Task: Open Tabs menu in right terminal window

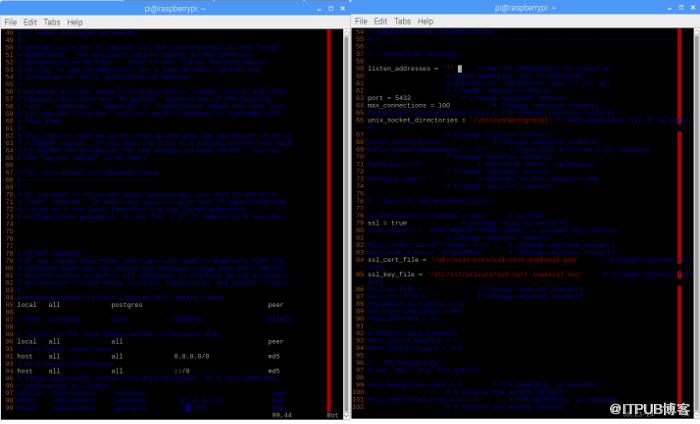Action: [x=402, y=21]
